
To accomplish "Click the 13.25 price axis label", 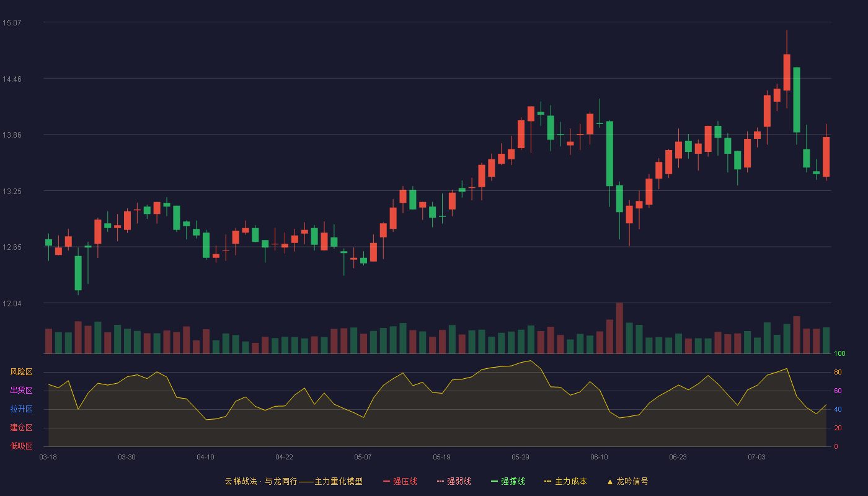I will [x=12, y=192].
